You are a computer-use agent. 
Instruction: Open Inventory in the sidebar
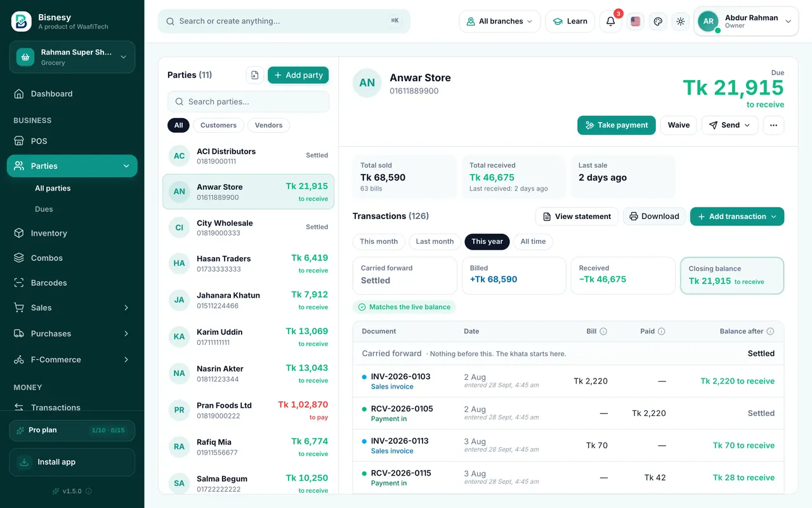click(72, 233)
